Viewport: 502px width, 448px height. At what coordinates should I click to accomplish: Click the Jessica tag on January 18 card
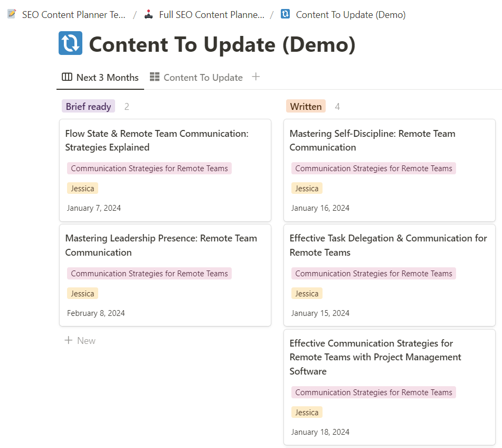click(307, 413)
